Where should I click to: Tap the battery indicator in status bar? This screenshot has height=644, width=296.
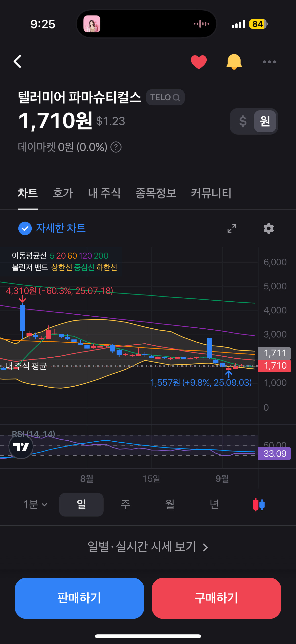(258, 24)
